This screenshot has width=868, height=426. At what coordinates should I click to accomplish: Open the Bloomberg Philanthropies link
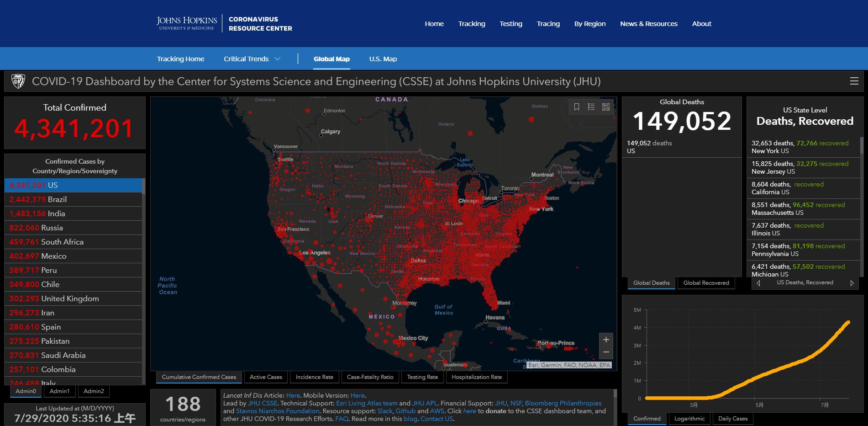tap(563, 403)
